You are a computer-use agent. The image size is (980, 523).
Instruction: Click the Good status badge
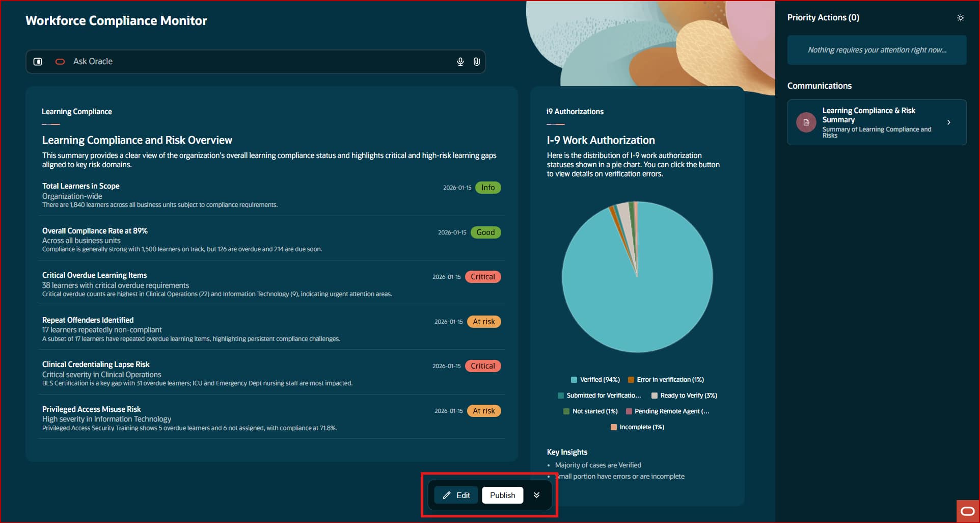click(485, 232)
